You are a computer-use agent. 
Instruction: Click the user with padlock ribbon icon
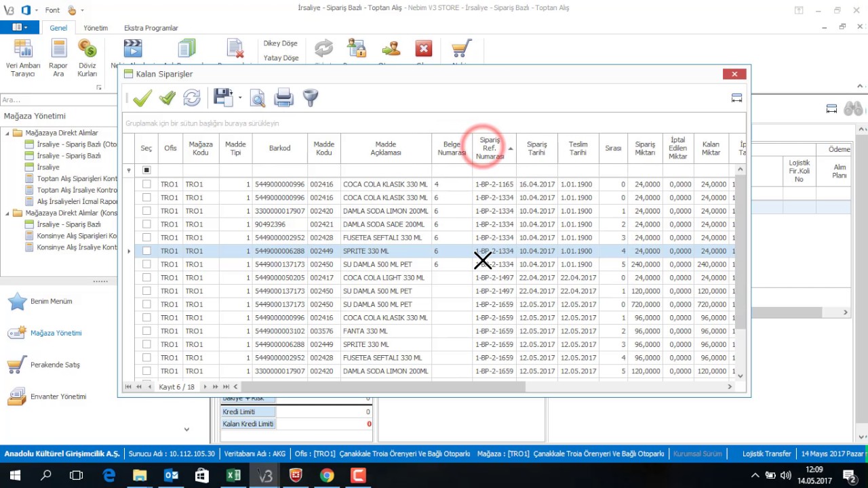point(356,48)
